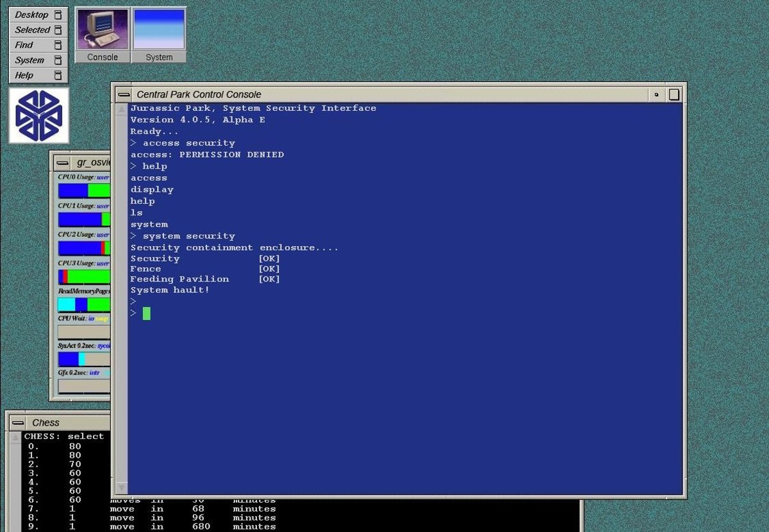Click the small icon beside Help toolchest entry
769x532 pixels.
58,76
